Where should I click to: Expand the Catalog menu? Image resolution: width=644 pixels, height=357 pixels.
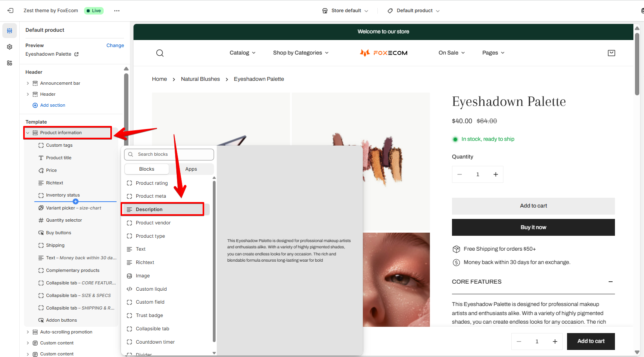(x=242, y=53)
